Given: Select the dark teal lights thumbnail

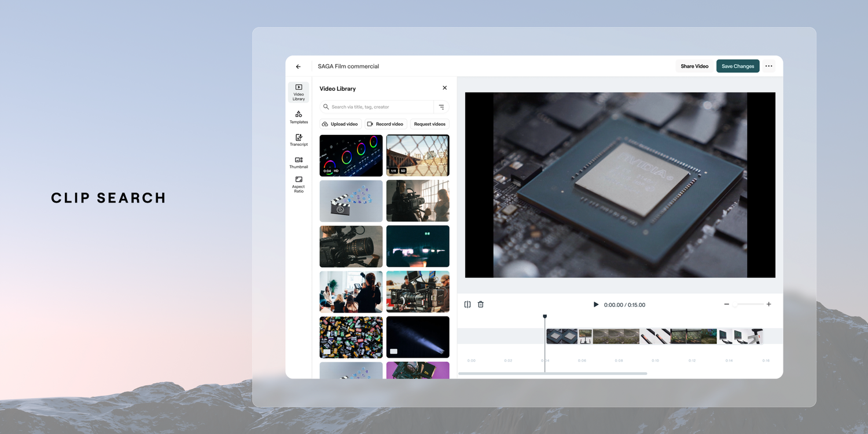Looking at the screenshot, I should (x=418, y=247).
